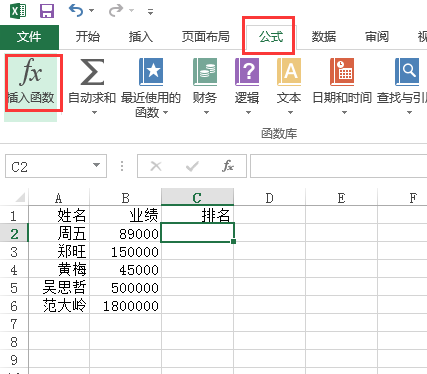
Task: Click the formula bar confirm checkmark icon
Action: 192,166
